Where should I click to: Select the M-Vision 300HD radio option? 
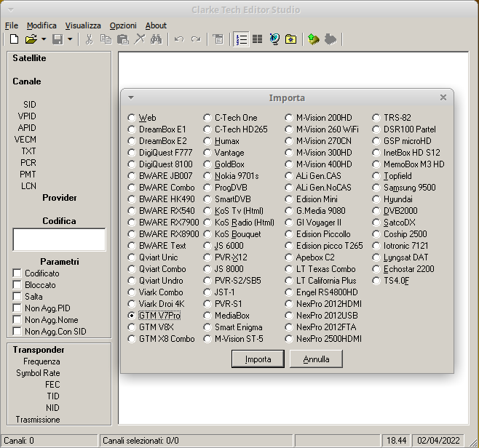click(289, 153)
